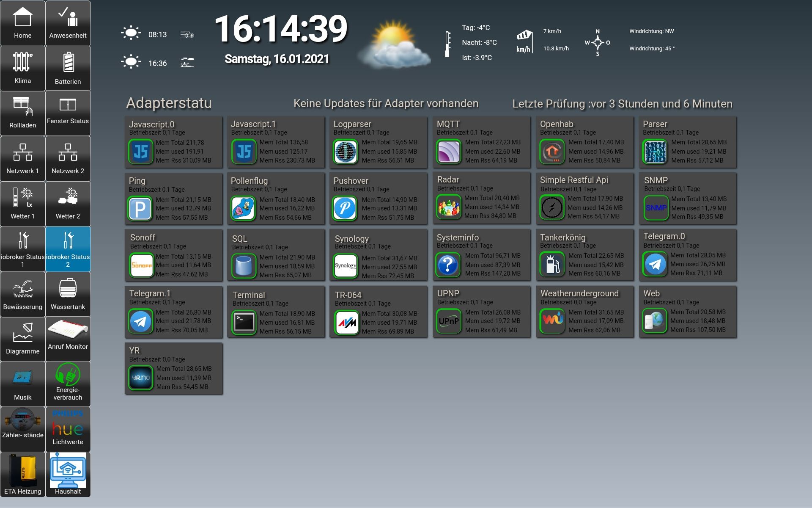Open the Batterien status page
The width and height of the screenshot is (812, 508).
(68, 68)
